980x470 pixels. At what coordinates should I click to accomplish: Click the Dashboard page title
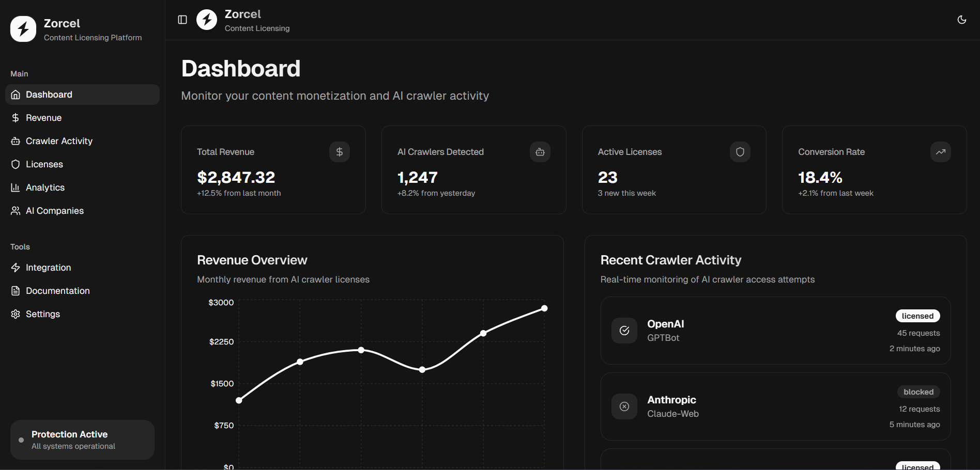[x=241, y=69]
